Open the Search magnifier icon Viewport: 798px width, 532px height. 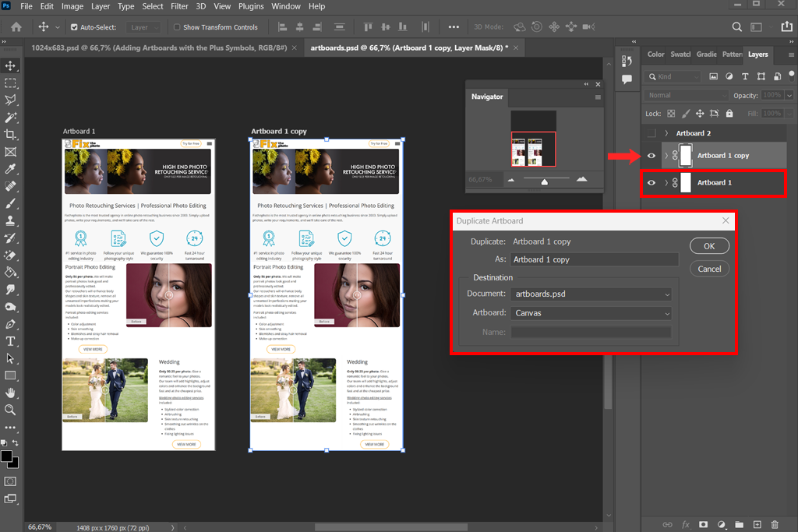point(736,27)
